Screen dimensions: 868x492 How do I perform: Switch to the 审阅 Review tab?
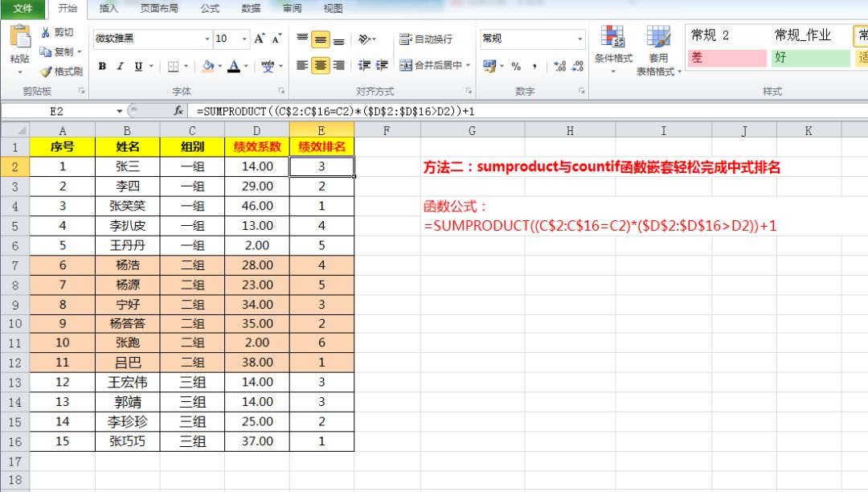click(x=292, y=8)
